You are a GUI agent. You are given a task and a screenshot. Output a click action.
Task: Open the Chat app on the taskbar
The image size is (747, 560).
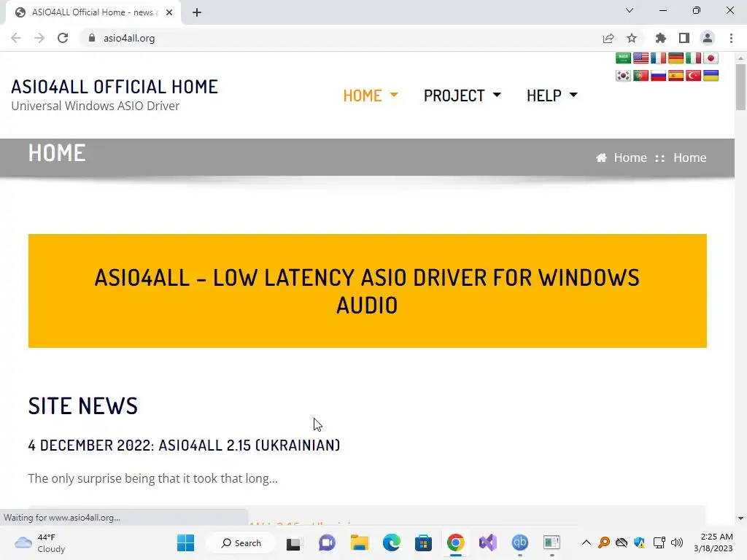327,542
